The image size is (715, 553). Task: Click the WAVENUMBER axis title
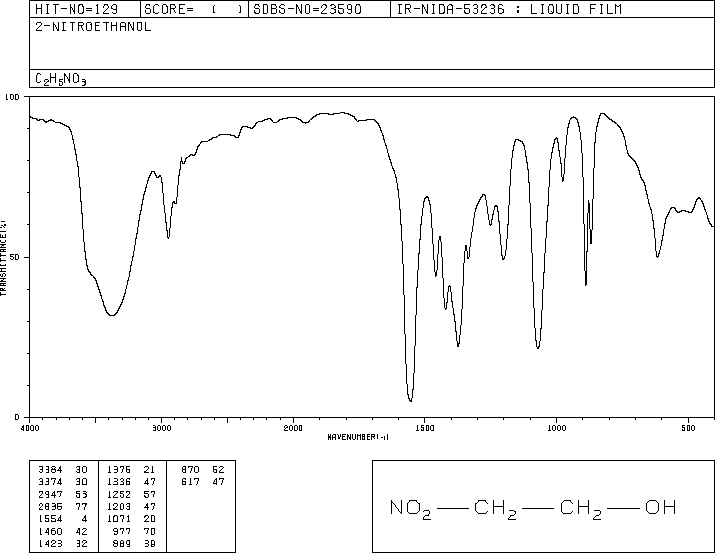(x=358, y=437)
